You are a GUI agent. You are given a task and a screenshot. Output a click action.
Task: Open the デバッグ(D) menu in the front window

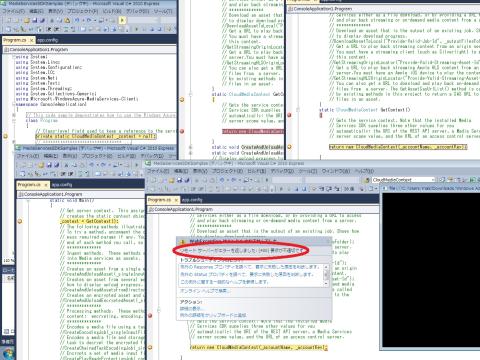click(282, 171)
